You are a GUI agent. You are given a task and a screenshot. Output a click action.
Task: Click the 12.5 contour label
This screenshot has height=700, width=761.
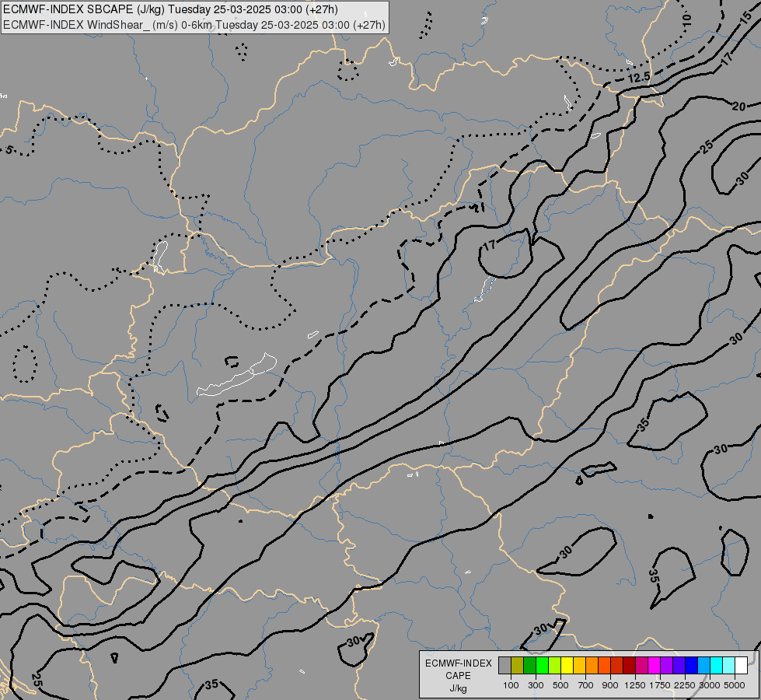[x=639, y=77]
